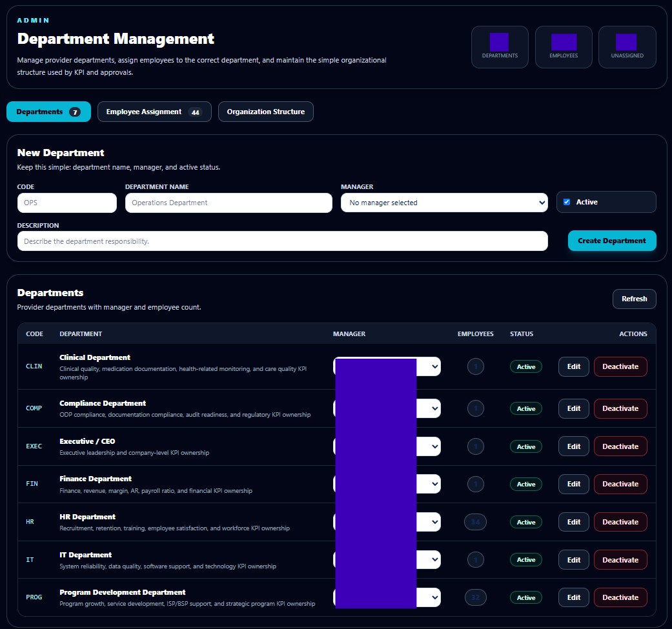Viewport: 672px width, 629px height.
Task: Click the DEPARTMENT column header
Action: pos(81,334)
